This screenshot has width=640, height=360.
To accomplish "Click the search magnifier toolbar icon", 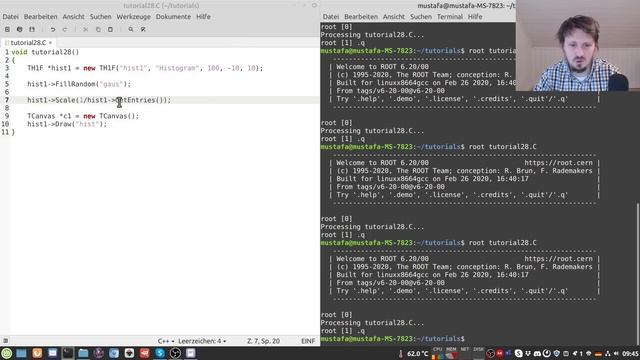I will tap(131, 29).
